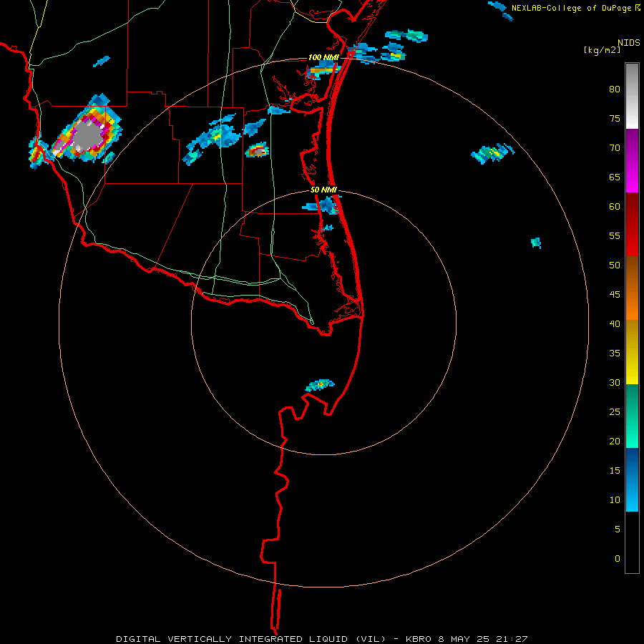Click the 100 NMI range ring label
The height and width of the screenshot is (644, 644).
[x=323, y=57]
